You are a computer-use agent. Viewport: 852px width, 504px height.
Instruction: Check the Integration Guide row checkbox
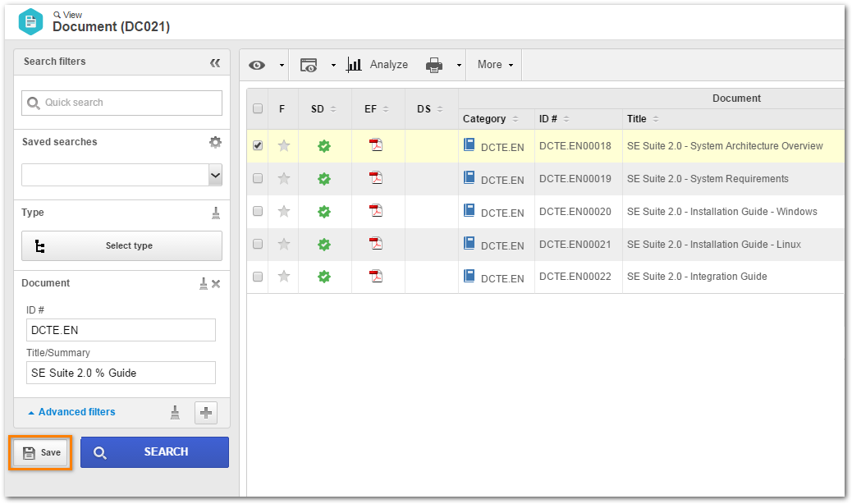pyautogui.click(x=258, y=277)
